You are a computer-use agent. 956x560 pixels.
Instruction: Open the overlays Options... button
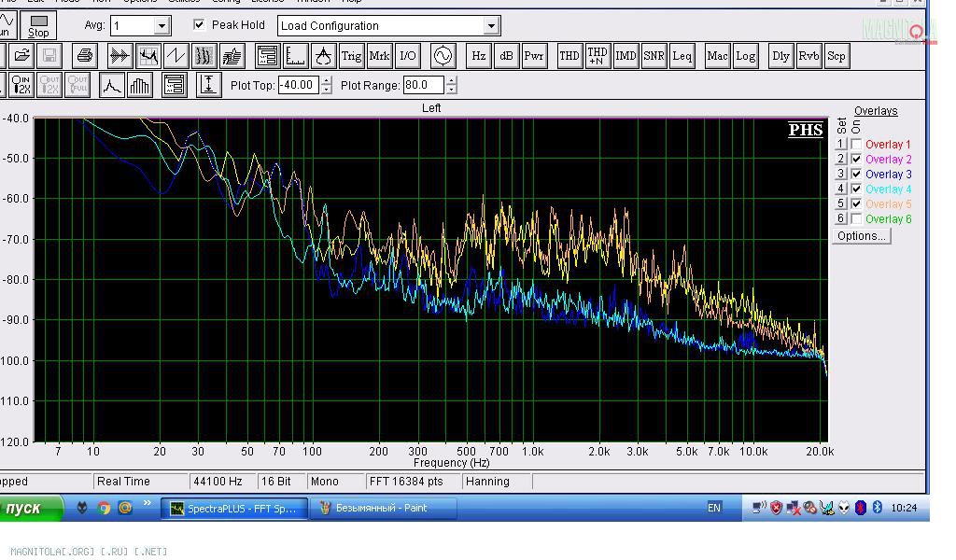click(862, 236)
